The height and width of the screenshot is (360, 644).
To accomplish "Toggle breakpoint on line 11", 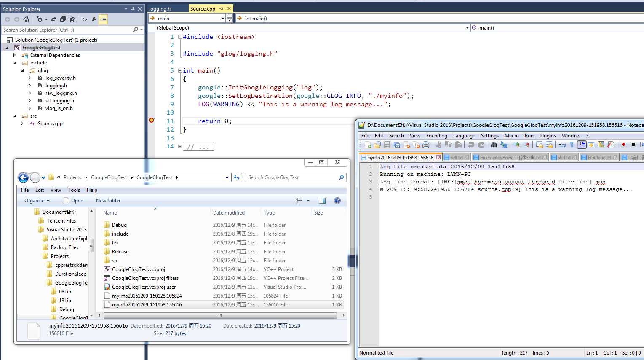I will (x=152, y=121).
